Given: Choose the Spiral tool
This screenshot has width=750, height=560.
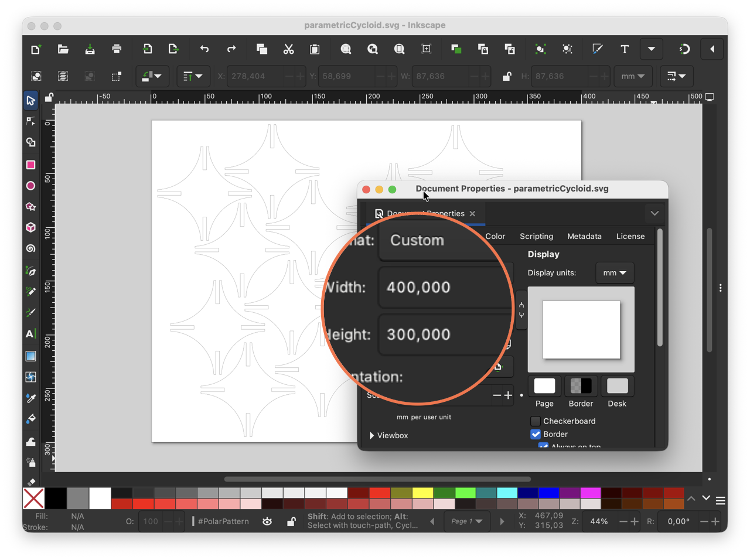Looking at the screenshot, I should pos(31,248).
